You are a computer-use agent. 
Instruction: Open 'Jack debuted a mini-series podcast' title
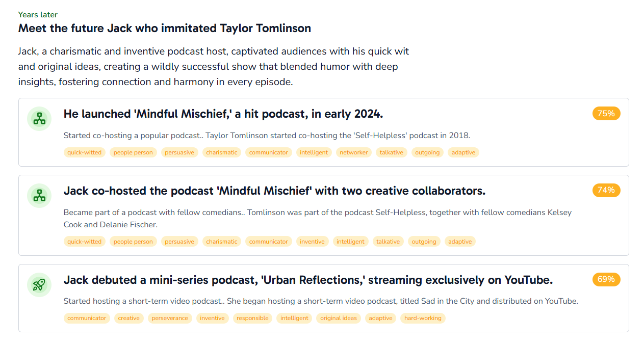tap(308, 280)
